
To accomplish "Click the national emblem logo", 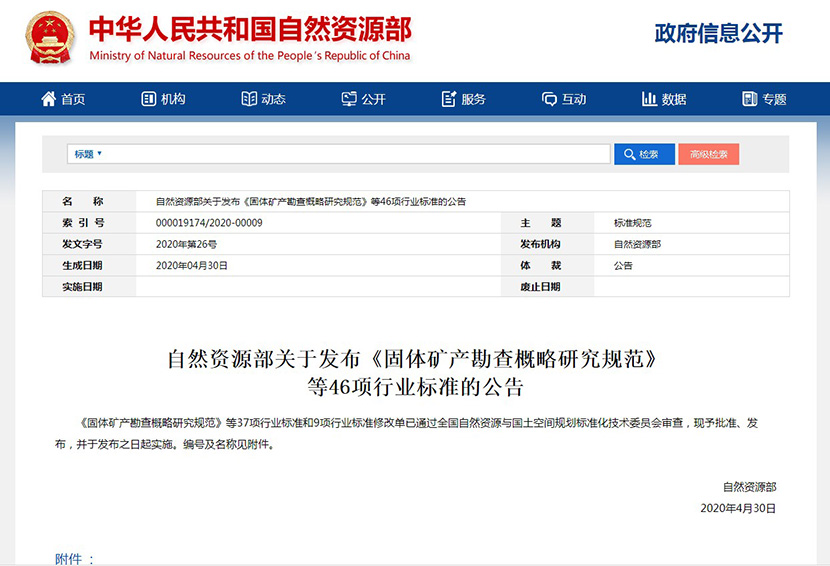I will pos(50,38).
